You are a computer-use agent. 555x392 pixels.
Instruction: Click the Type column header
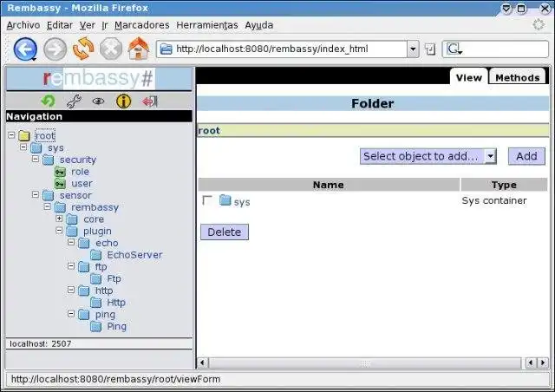(x=504, y=185)
